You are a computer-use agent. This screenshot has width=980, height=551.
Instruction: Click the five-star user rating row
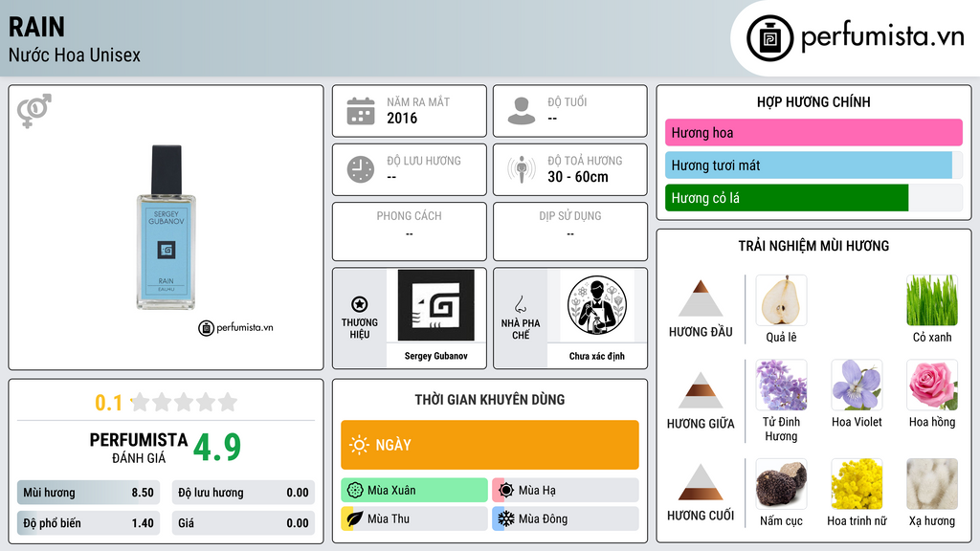click(185, 403)
